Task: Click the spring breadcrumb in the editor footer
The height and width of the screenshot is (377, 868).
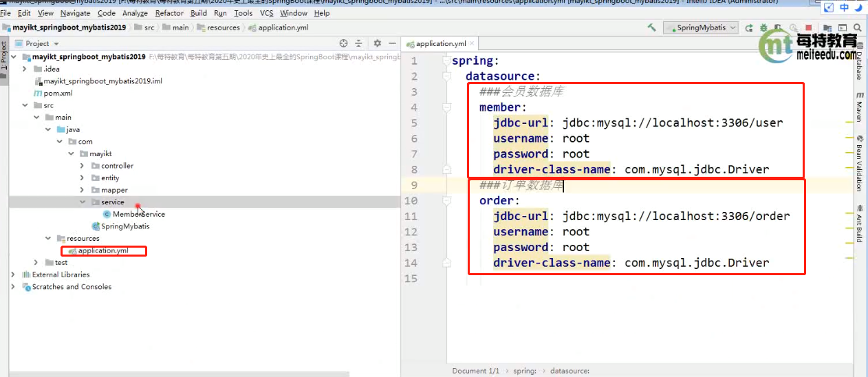Action: pyautogui.click(x=525, y=371)
